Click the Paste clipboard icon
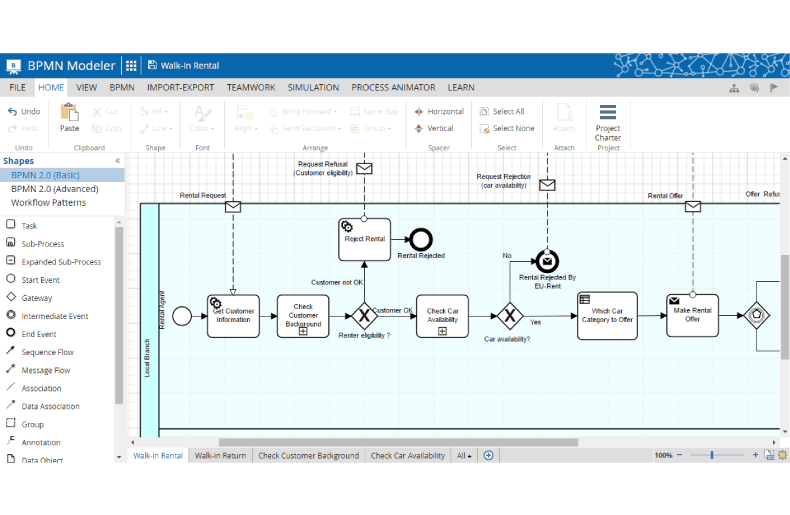 pos(69,117)
